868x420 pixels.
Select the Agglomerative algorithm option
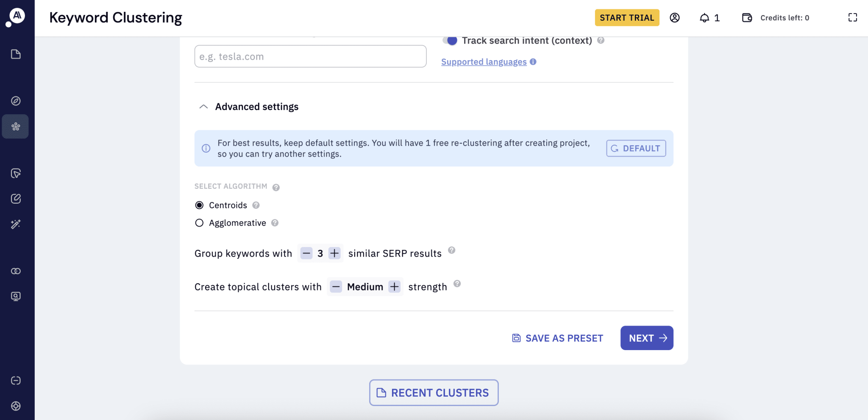click(x=199, y=222)
